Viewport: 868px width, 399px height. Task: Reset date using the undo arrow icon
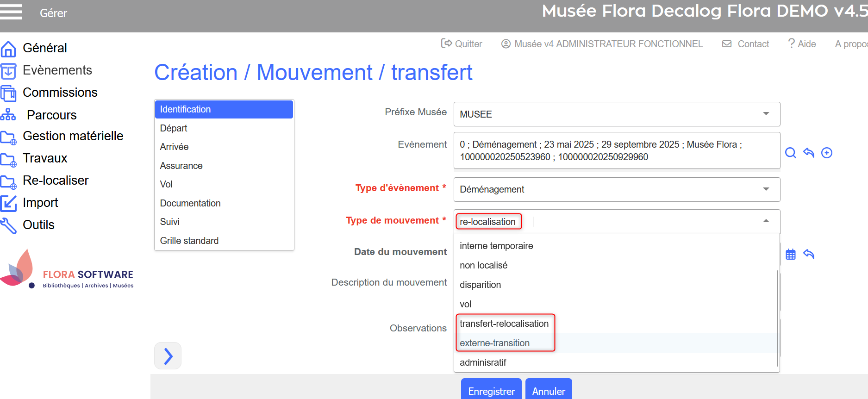pos(809,254)
